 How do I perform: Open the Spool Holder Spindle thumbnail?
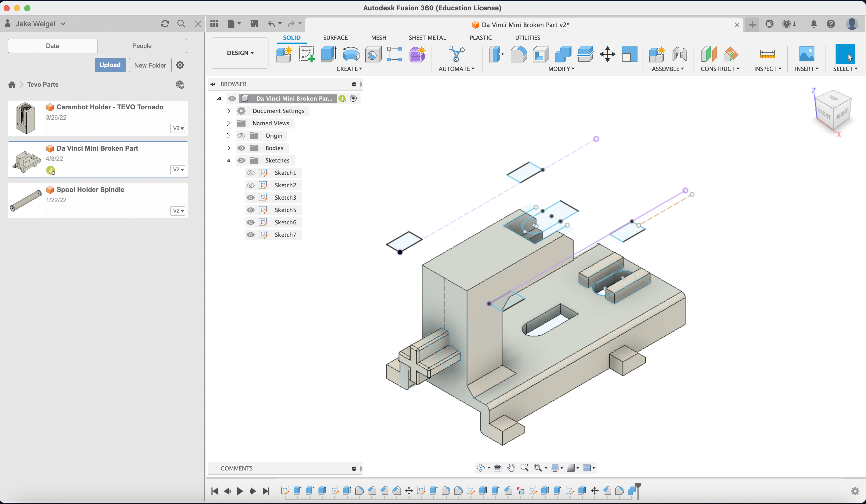click(x=26, y=200)
